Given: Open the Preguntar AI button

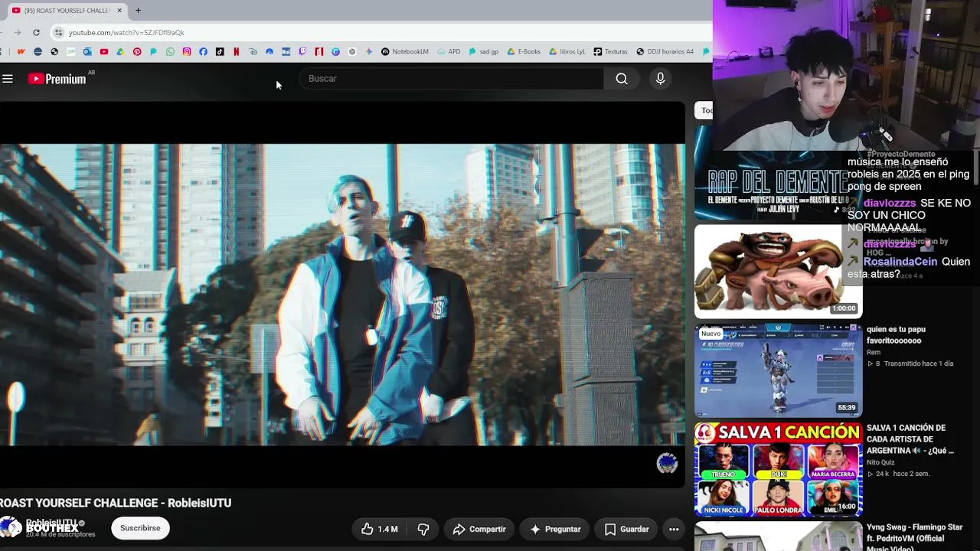Looking at the screenshot, I should 555,529.
